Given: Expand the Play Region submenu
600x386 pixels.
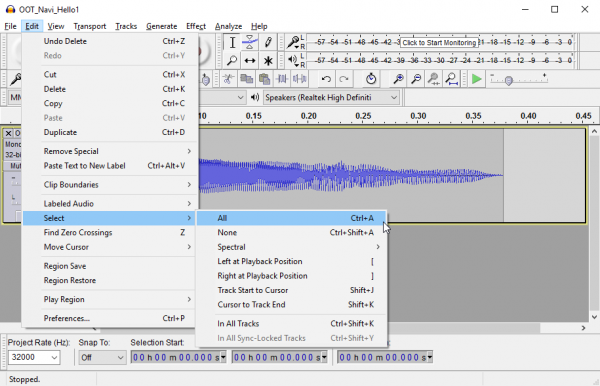Looking at the screenshot, I should (x=110, y=299).
